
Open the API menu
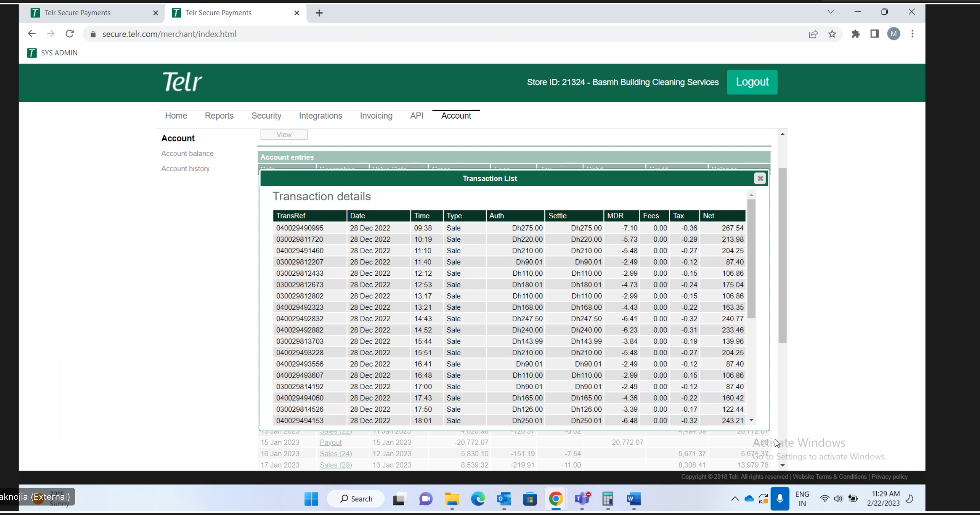coord(417,116)
